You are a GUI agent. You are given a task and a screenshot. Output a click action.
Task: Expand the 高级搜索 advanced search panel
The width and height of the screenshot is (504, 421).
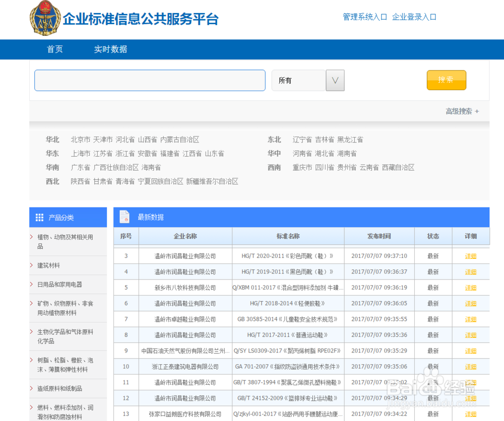pos(461,112)
